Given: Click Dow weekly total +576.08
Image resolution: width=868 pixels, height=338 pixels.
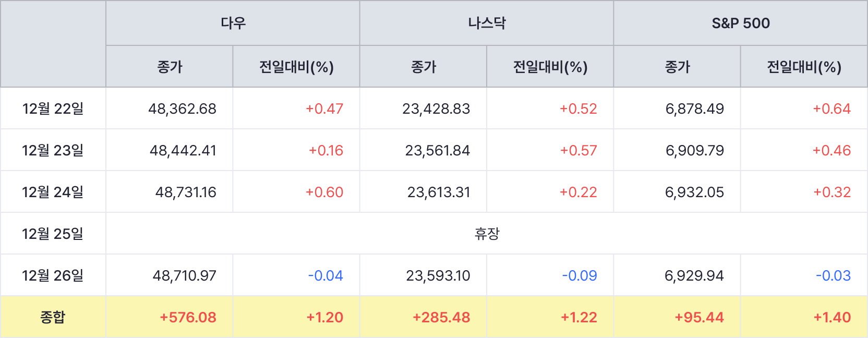Looking at the screenshot, I should pyautogui.click(x=188, y=317).
